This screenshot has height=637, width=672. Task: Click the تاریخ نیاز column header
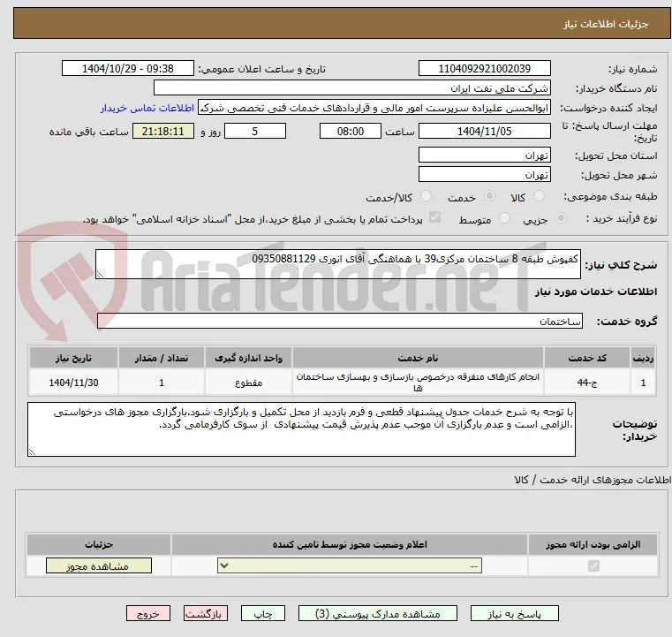(73, 358)
